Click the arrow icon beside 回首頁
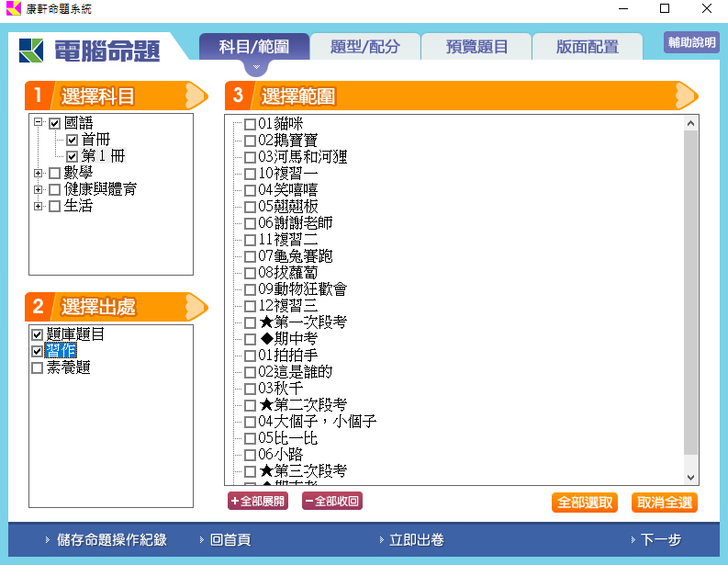Image resolution: width=728 pixels, height=565 pixels. (x=201, y=540)
